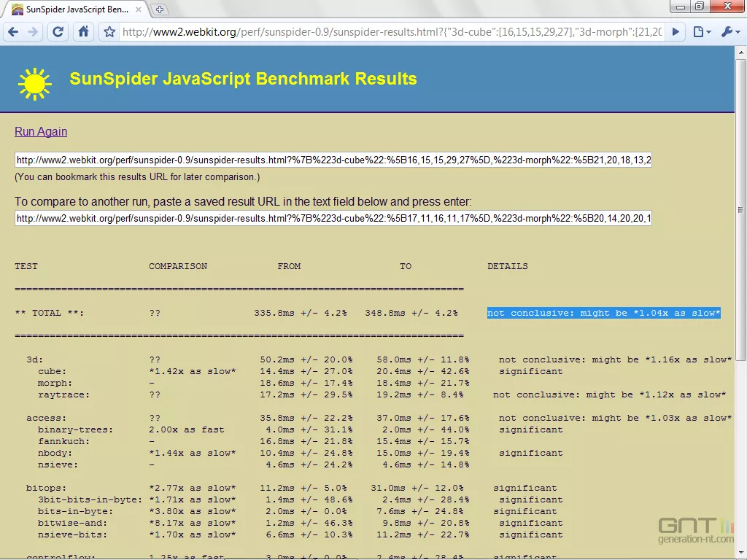The height and width of the screenshot is (560, 747).
Task: Click the nsieve-bits: test label
Action: pos(73,534)
